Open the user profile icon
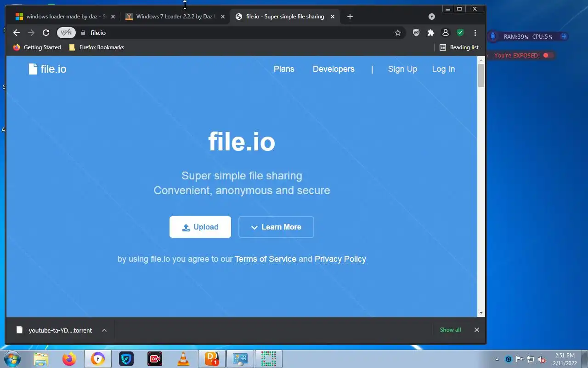Screen dimensions: 588x368 [x=445, y=33]
